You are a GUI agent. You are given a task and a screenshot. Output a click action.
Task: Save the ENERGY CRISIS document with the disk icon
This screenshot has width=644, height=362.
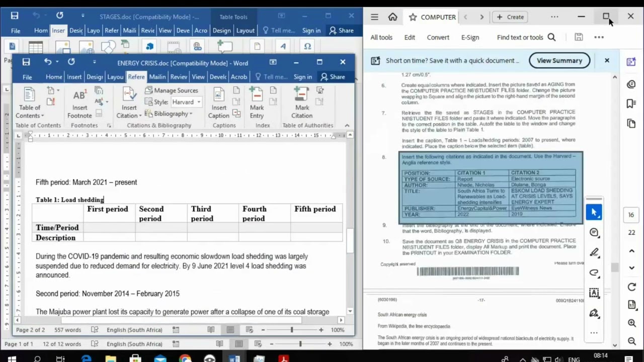(26, 62)
